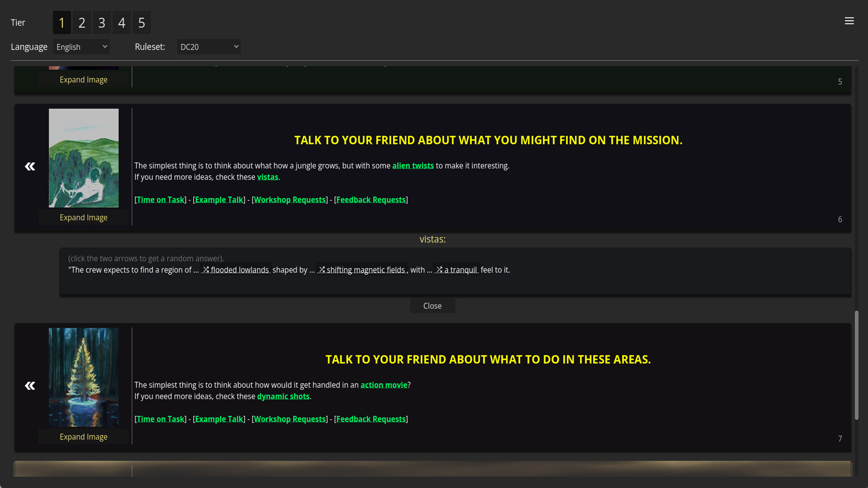This screenshot has height=488, width=868.
Task: Select Tier 3
Action: pyautogui.click(x=102, y=23)
